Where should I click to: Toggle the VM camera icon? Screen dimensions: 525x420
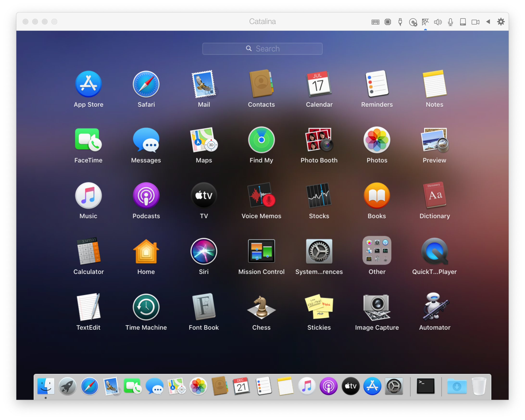475,22
